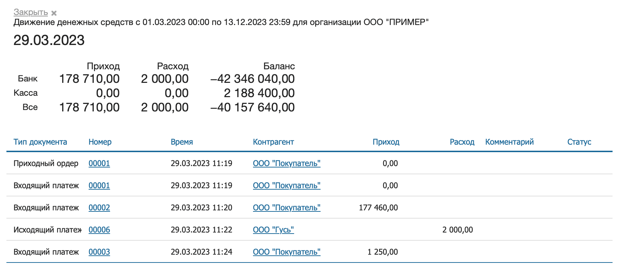Sort table by Номер column header

click(x=100, y=142)
